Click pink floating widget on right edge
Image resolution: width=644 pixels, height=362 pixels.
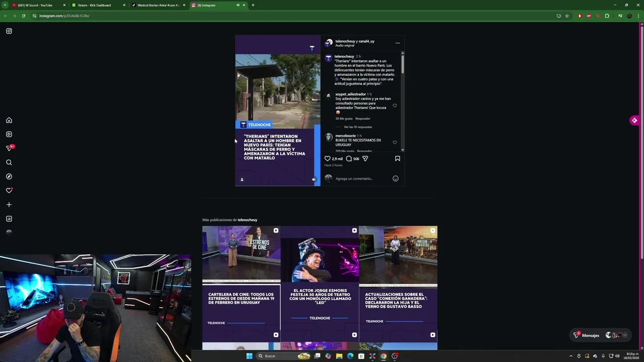coord(634,121)
